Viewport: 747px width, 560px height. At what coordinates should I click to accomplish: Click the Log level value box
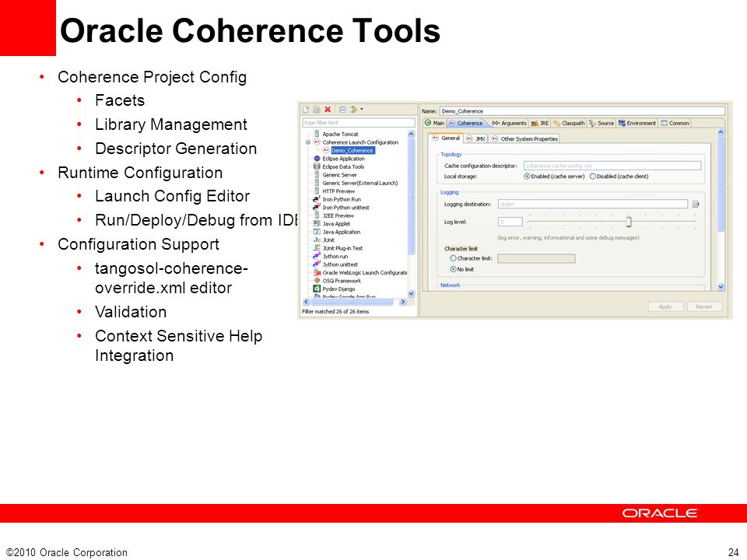[x=510, y=222]
